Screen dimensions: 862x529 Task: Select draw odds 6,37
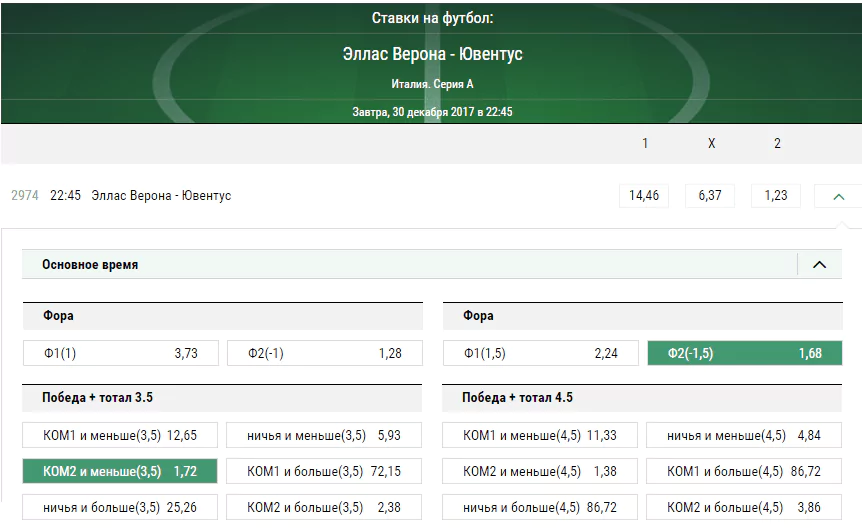pyautogui.click(x=710, y=196)
